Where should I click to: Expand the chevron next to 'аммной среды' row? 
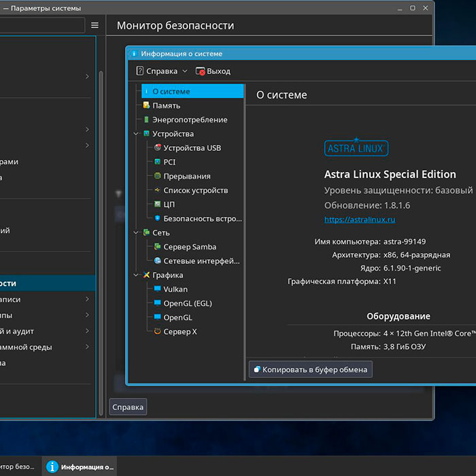coord(87,346)
